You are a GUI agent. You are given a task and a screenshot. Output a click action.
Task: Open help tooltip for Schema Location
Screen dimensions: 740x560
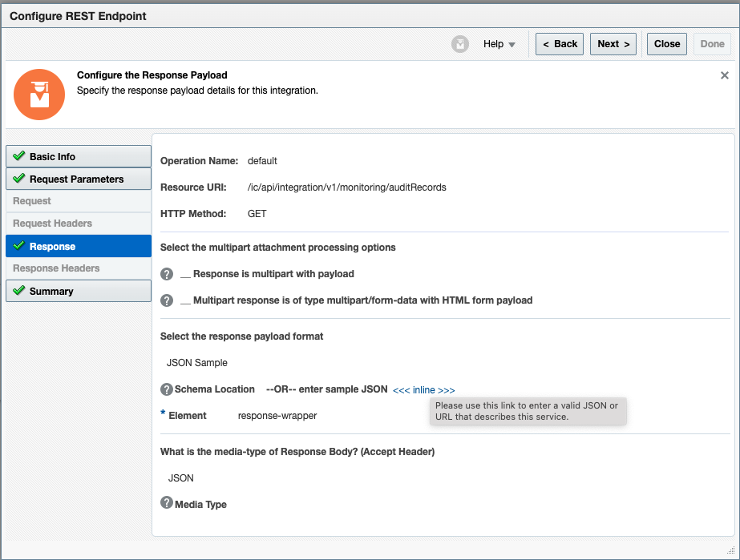[166, 389]
